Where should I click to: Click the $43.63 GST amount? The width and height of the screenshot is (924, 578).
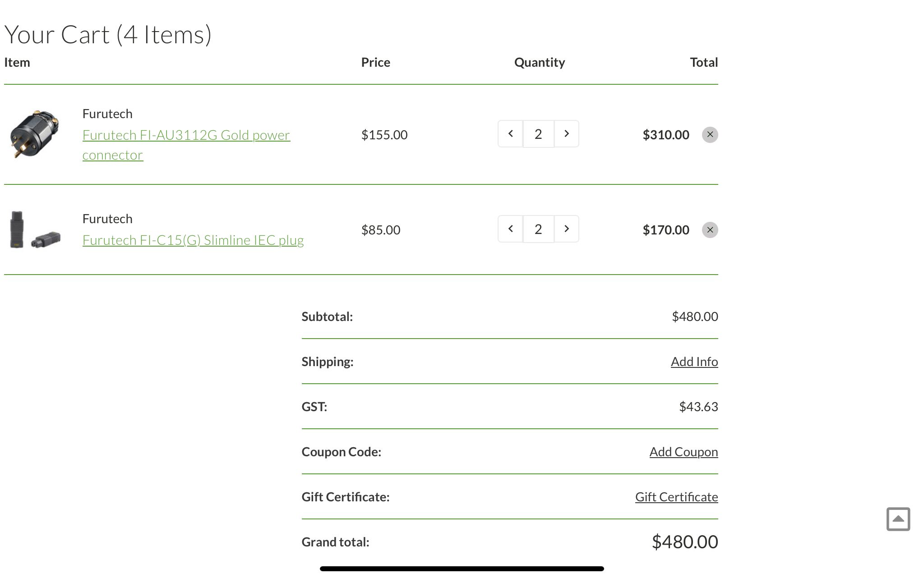[698, 407]
